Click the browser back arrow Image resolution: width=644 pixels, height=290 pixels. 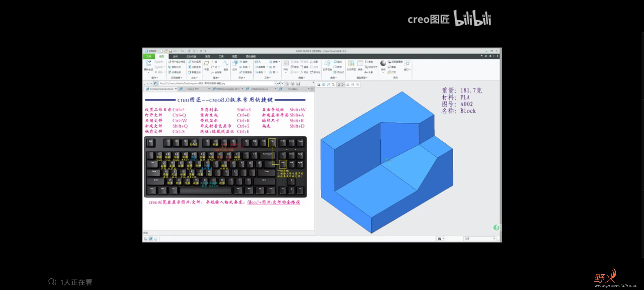[x=148, y=83]
